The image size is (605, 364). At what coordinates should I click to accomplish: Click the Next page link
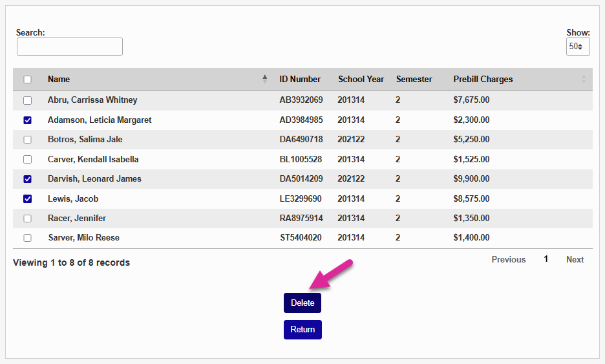575,259
